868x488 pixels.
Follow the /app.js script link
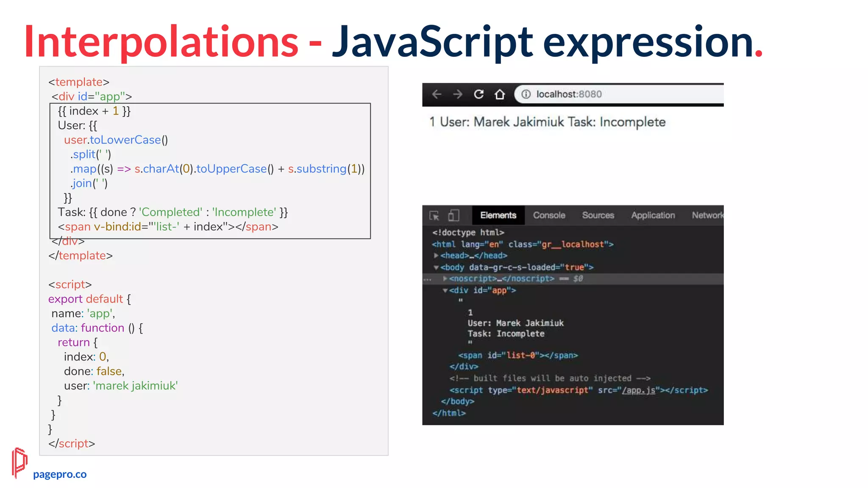click(638, 390)
